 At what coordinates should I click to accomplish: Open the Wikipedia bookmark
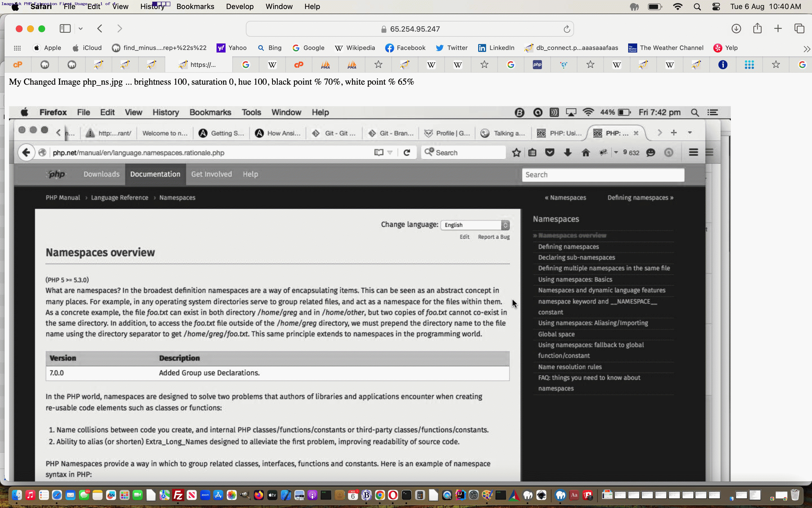coord(355,48)
